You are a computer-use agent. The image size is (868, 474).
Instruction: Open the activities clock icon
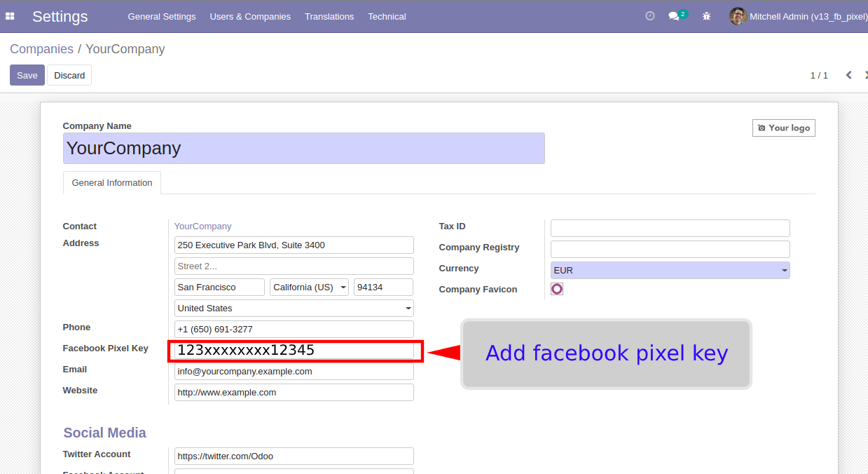pyautogui.click(x=650, y=15)
